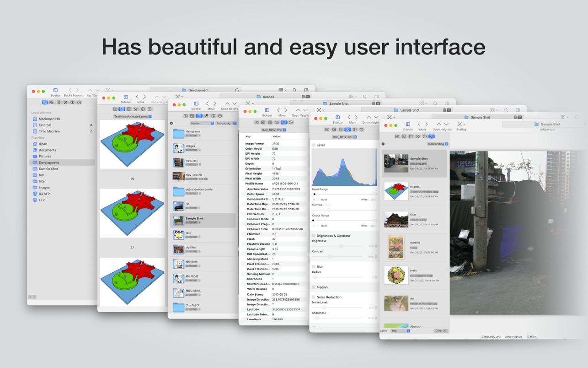Open the Scaling tool in the toolbar
588x368 pixels.
(460, 124)
